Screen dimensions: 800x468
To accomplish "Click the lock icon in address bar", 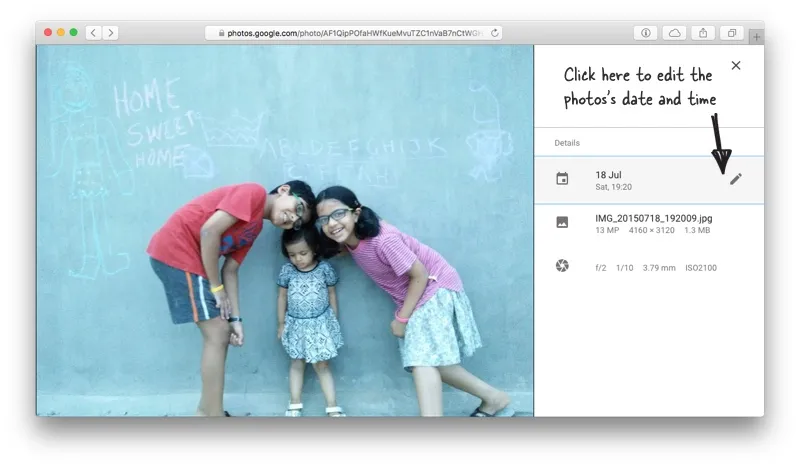I will [220, 33].
